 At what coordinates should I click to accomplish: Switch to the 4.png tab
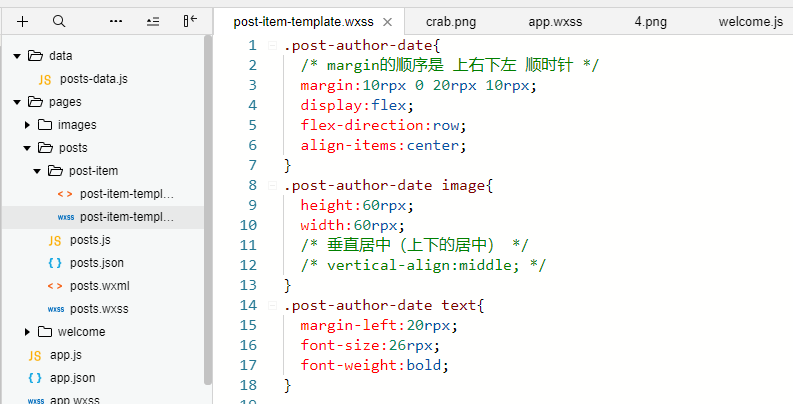[x=651, y=22]
